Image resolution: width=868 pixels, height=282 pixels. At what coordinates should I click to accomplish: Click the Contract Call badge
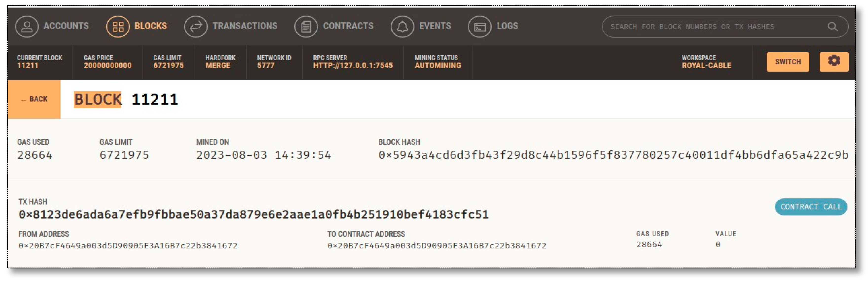pos(810,207)
